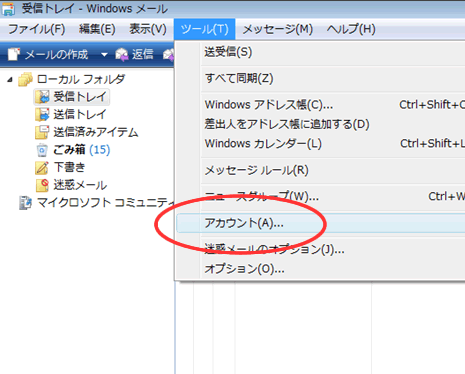The width and height of the screenshot is (465, 374).
Task: Select the 送信済みアイテム folder
Action: coord(96,132)
